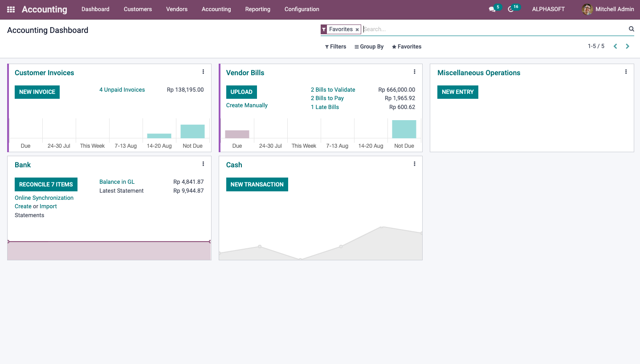Click the New Invoice button
The image size is (640, 364).
(37, 92)
